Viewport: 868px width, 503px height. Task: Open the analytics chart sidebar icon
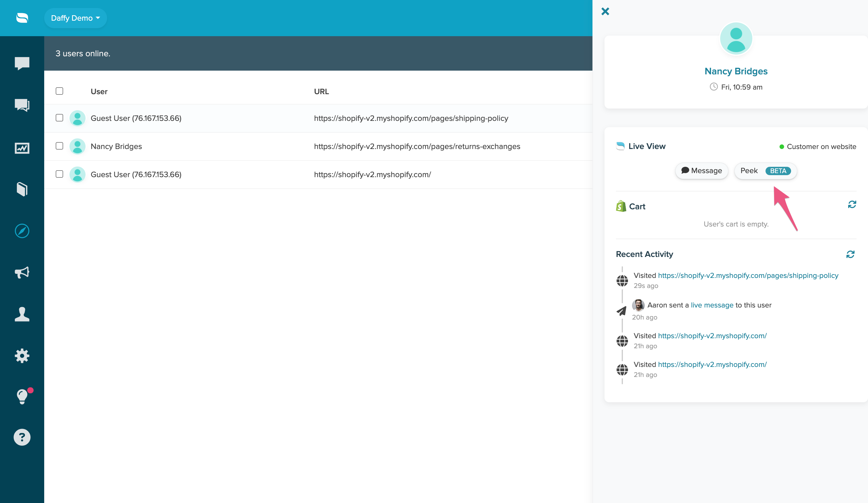pyautogui.click(x=22, y=148)
